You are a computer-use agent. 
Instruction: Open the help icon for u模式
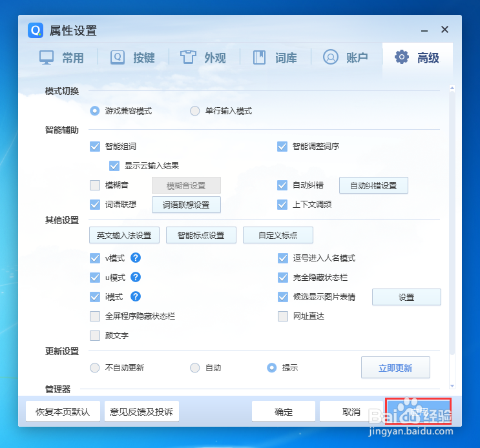coord(136,277)
